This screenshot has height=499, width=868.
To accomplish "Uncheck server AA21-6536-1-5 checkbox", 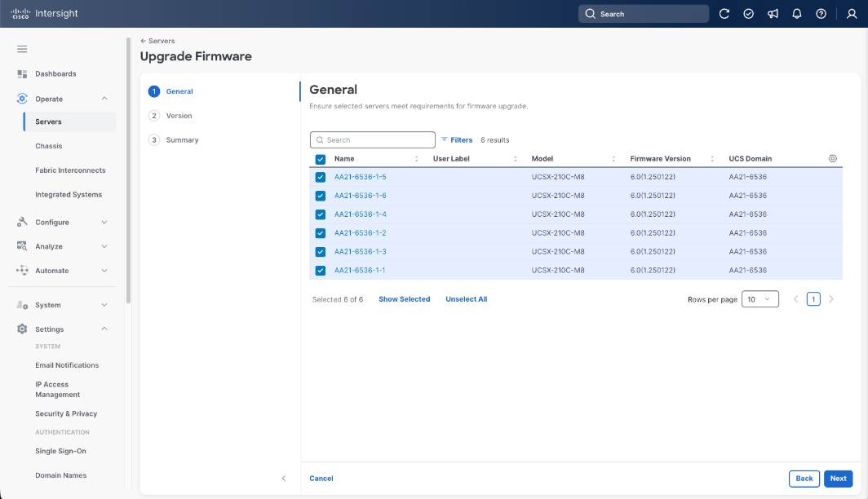I will click(320, 177).
